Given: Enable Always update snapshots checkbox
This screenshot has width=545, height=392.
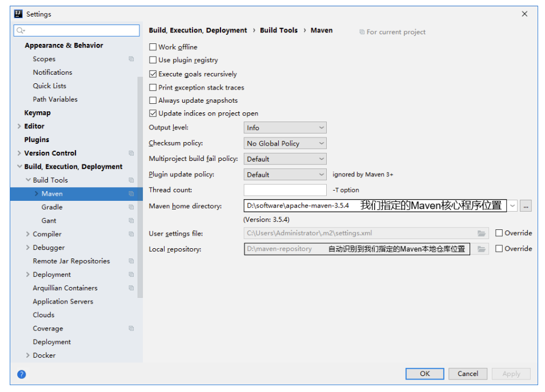Looking at the screenshot, I should [153, 100].
